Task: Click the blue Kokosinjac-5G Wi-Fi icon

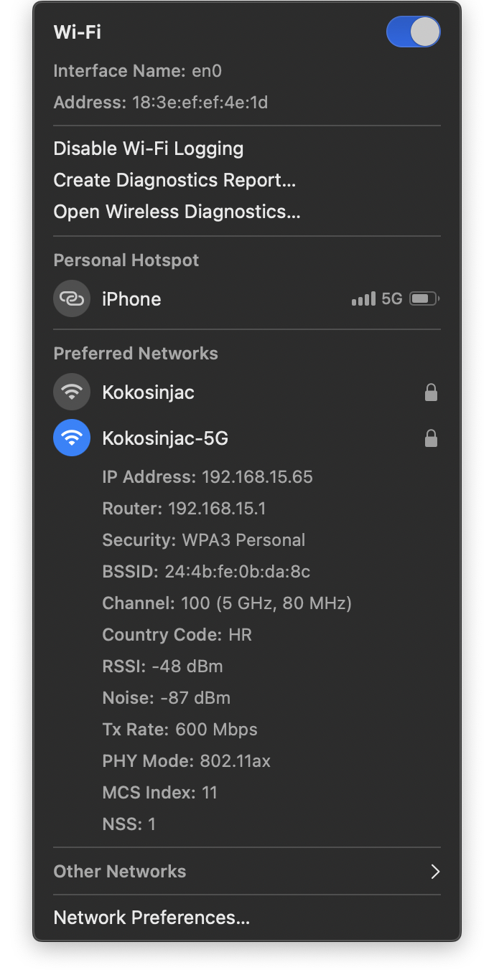Action: tap(72, 438)
